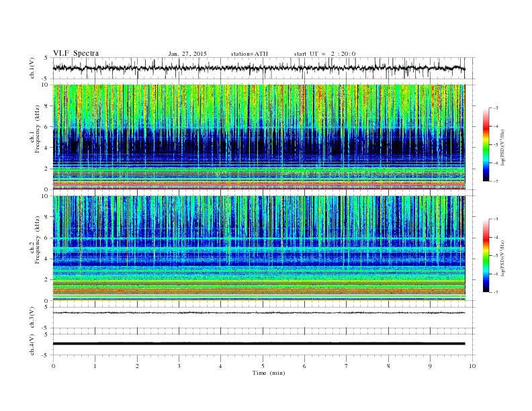
Task: Click inside the ch.2 spectrogram panel
Action: (x=259, y=248)
